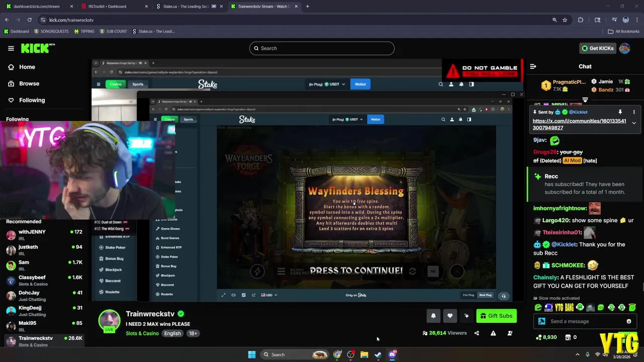Image resolution: width=644 pixels, height=362 pixels.
Task: Open justketh recommended channel
Action: tap(44, 250)
